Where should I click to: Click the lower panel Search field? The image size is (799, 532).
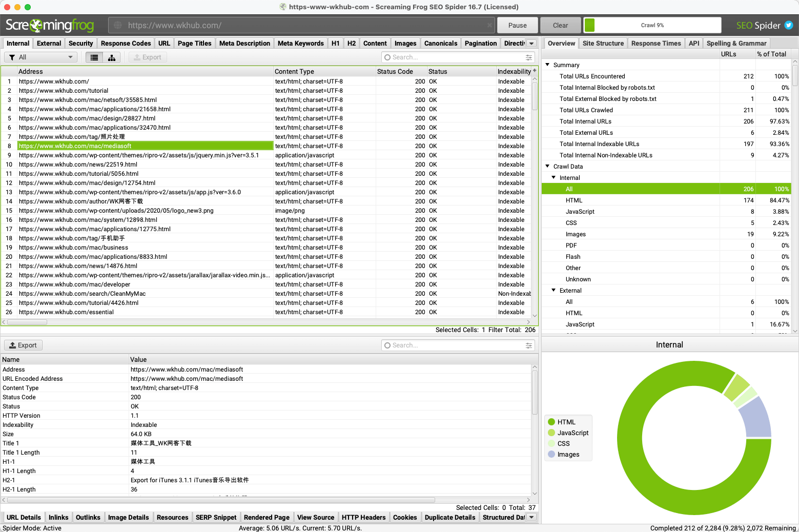[x=458, y=345]
